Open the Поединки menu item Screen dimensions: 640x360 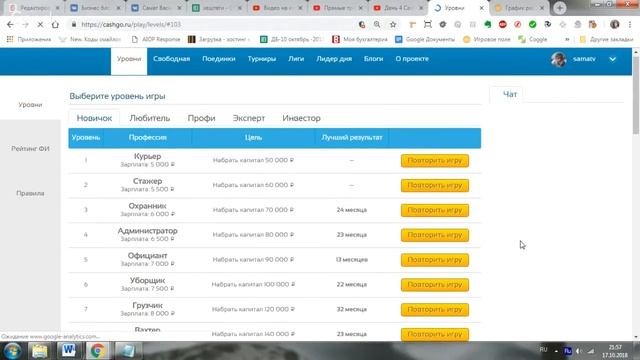[x=219, y=59]
